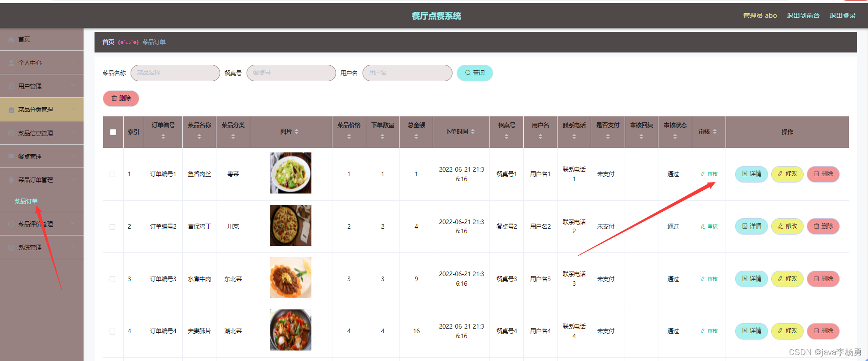Click the 查询 search button
The image size is (868, 361).
pyautogui.click(x=474, y=73)
